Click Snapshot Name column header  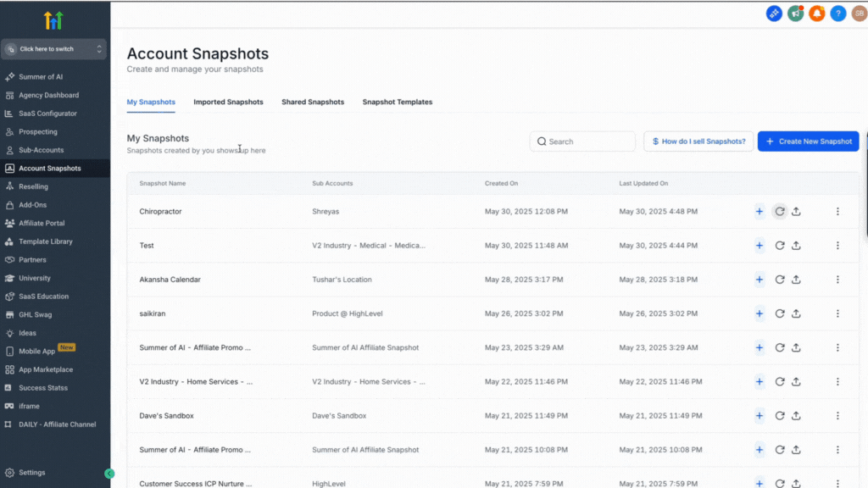(162, 183)
